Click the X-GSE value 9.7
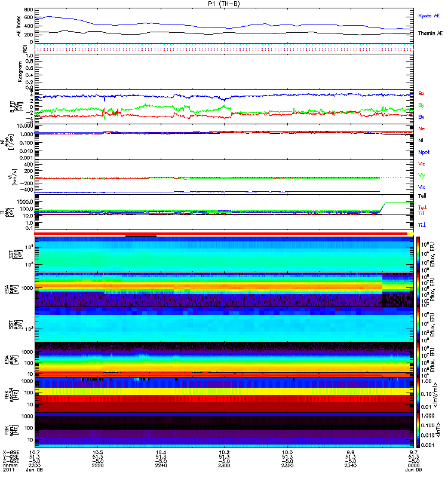Image resolution: width=448 pixels, height=478 pixels. pyautogui.click(x=413, y=452)
